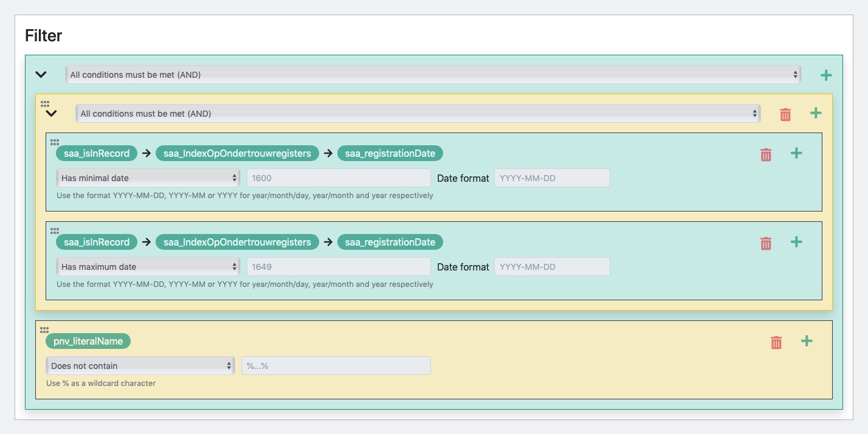Screen dimensions: 868x434
Task: Collapse the nested filter group chevron
Action: point(51,113)
